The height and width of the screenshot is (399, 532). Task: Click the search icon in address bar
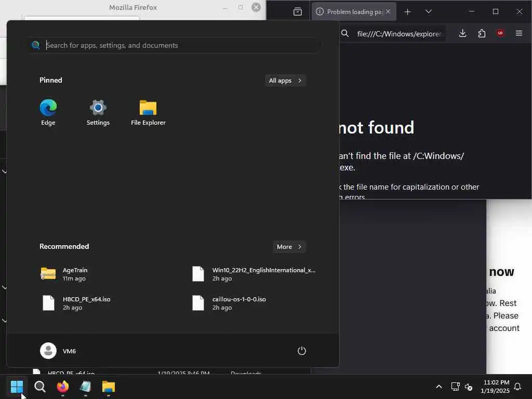(x=345, y=33)
